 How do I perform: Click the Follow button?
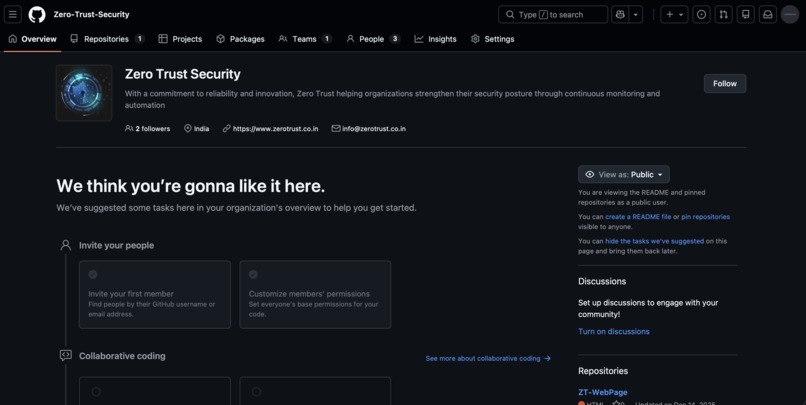[725, 83]
